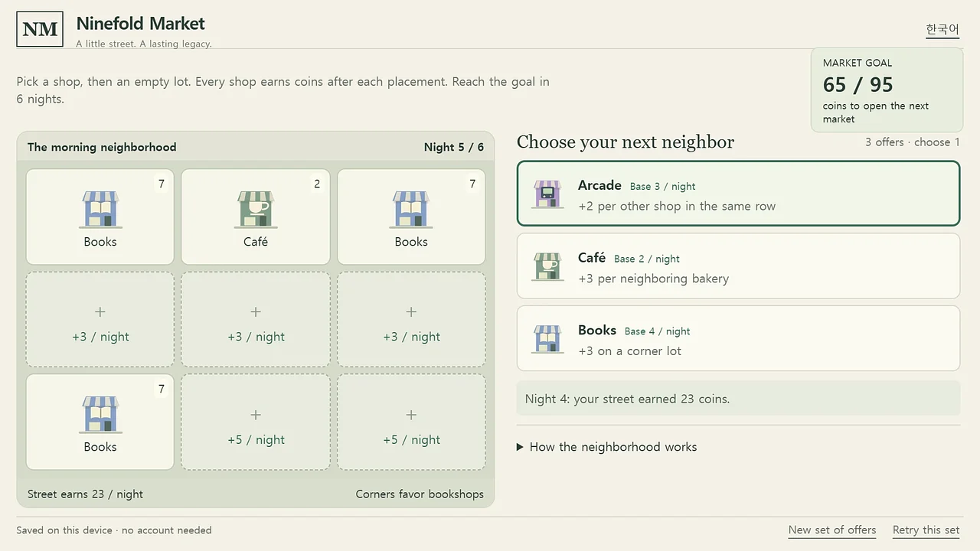Place shop on center empty lot
The height and width of the screenshot is (551, 980).
(256, 319)
